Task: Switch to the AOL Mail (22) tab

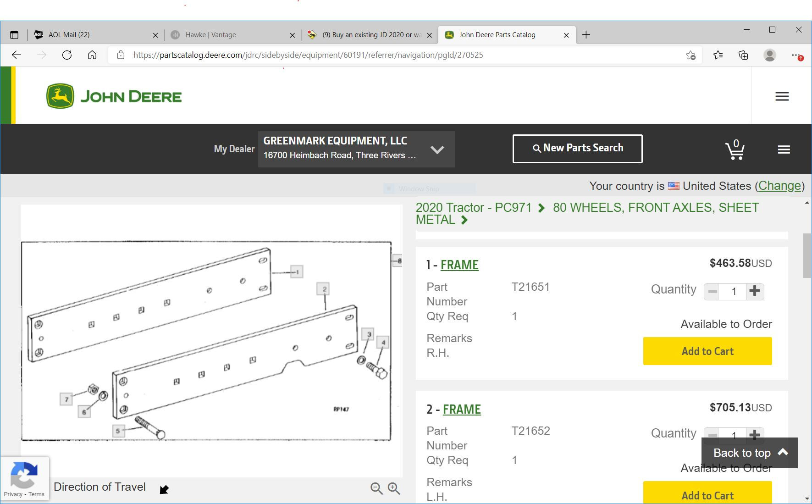Action: (x=96, y=35)
